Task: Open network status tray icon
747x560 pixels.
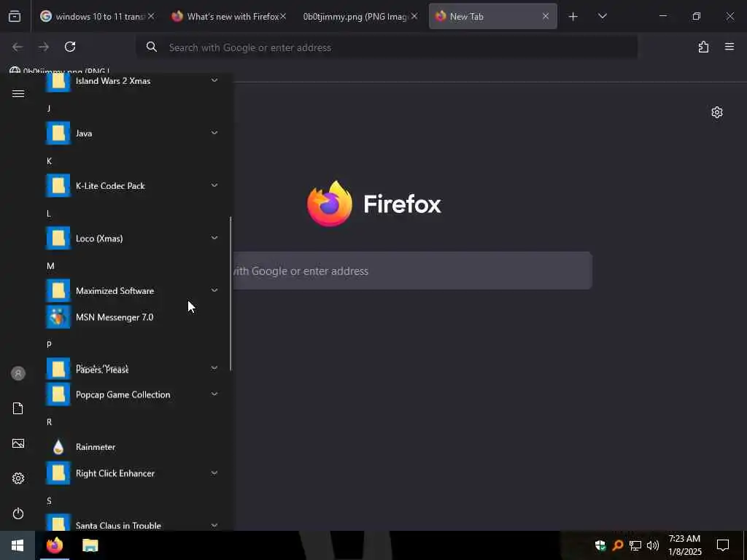Action: pos(635,545)
